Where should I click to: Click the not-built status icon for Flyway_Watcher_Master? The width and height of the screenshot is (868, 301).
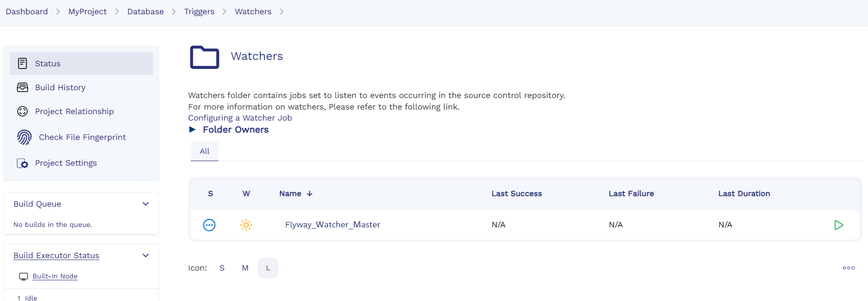click(x=209, y=225)
